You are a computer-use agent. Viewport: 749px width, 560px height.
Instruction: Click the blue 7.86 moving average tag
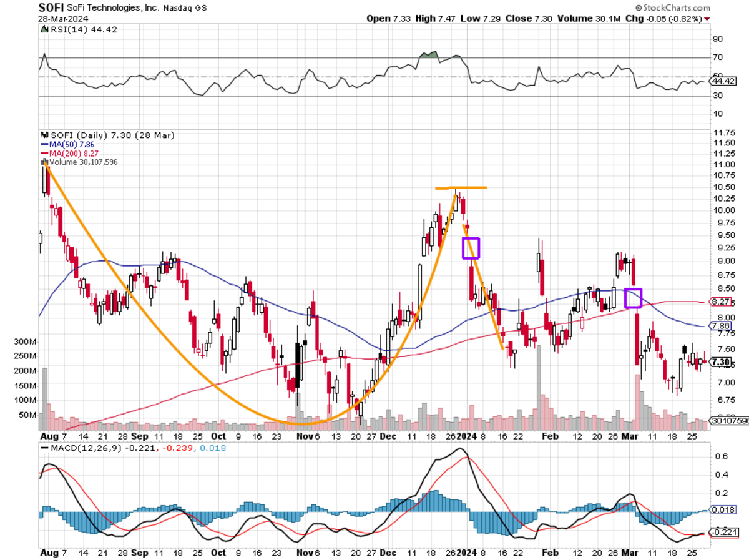coord(720,326)
